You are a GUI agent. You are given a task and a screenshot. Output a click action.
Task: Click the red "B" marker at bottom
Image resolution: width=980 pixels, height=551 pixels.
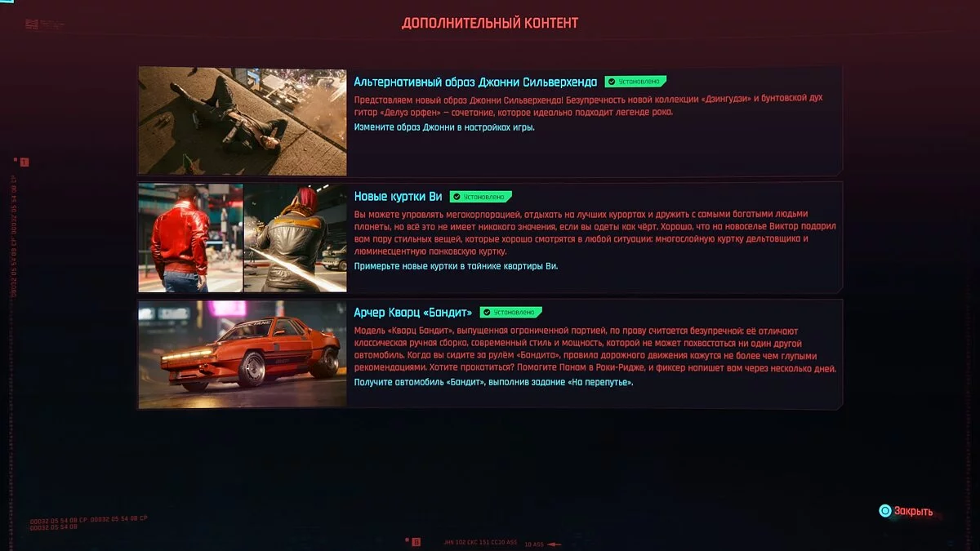point(416,541)
